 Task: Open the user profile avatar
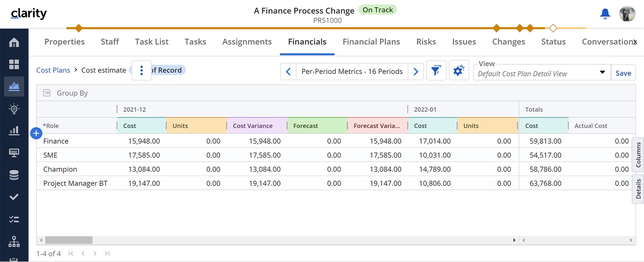click(627, 14)
